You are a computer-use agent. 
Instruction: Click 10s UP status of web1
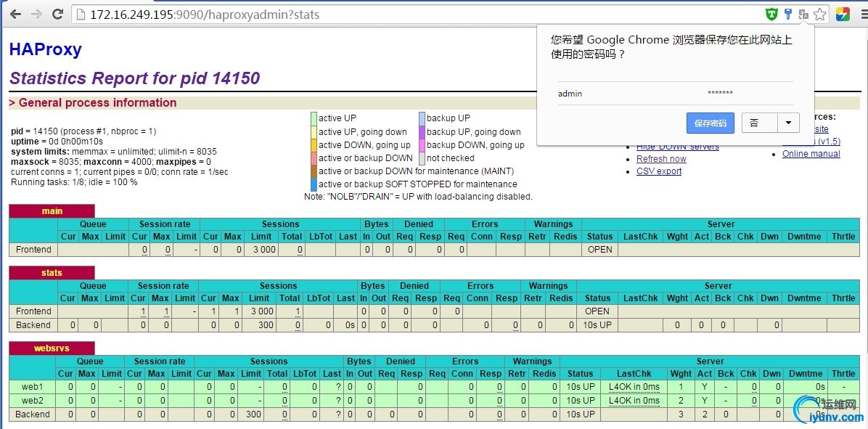pyautogui.click(x=581, y=386)
